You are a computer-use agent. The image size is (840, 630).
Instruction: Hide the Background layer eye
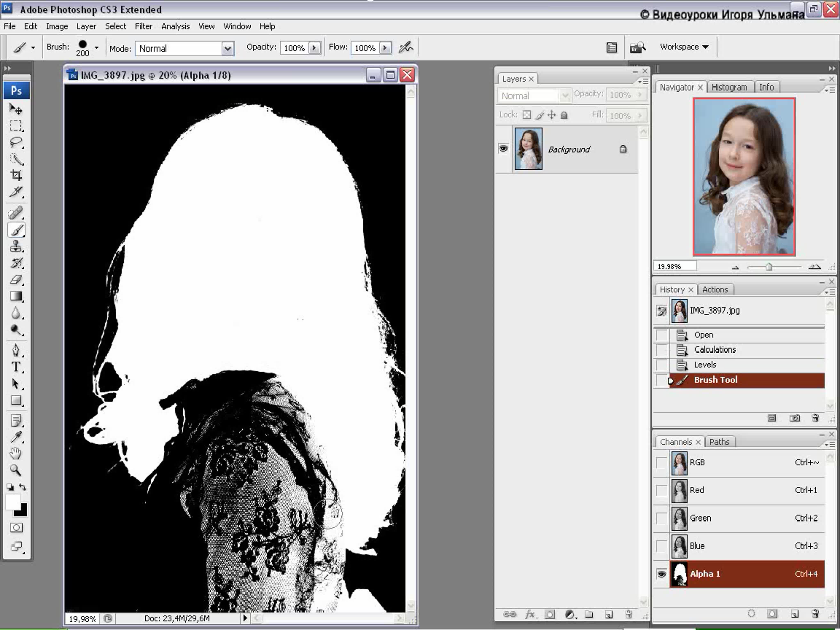pos(503,148)
